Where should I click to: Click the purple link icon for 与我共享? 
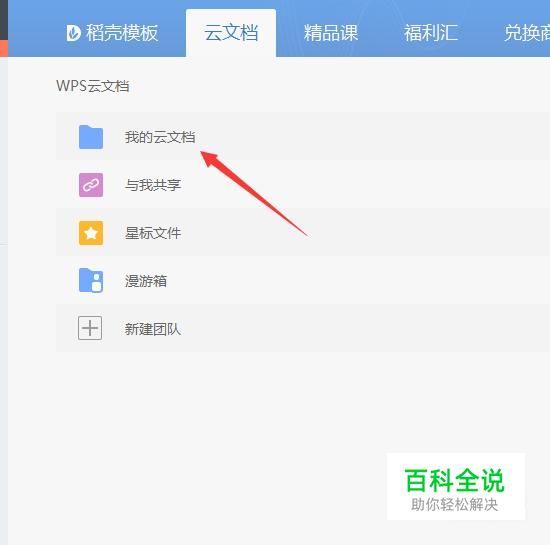pyautogui.click(x=91, y=185)
